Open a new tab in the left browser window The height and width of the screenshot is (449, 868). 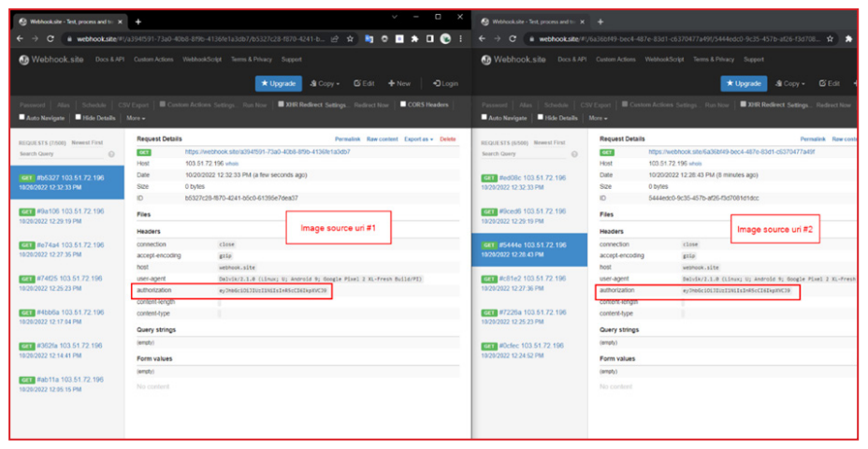[x=137, y=22]
